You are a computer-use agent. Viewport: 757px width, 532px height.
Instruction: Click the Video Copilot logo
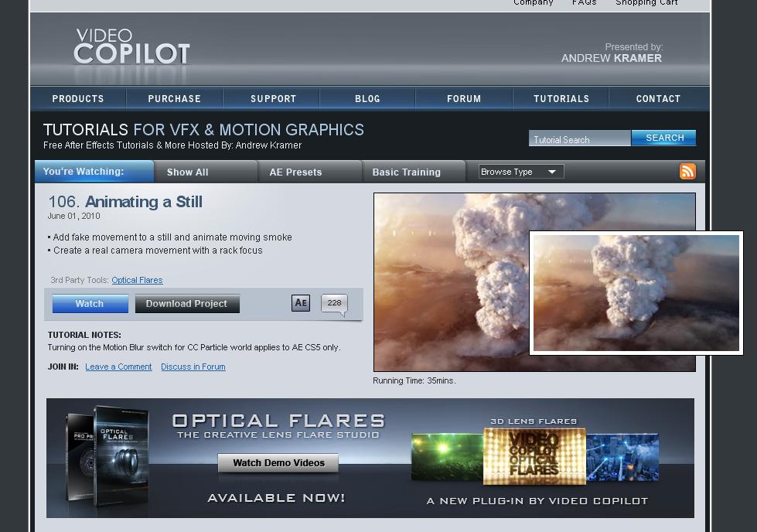[x=131, y=47]
